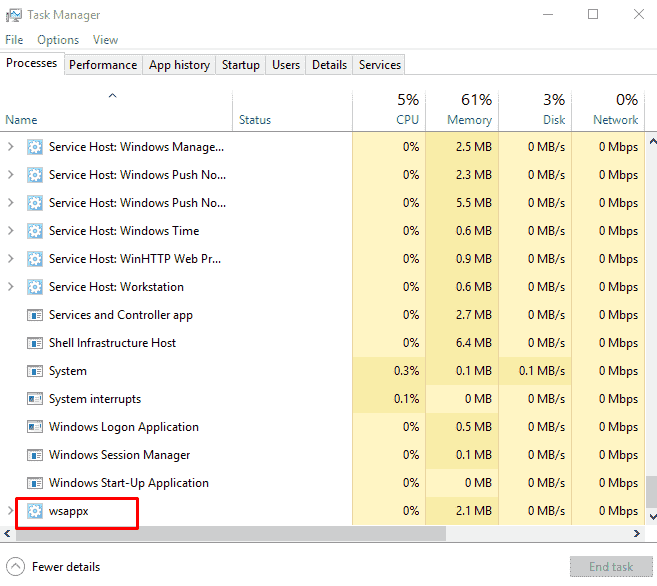Expand the wsappx process group
The width and height of the screenshot is (657, 586).
[x=11, y=511]
